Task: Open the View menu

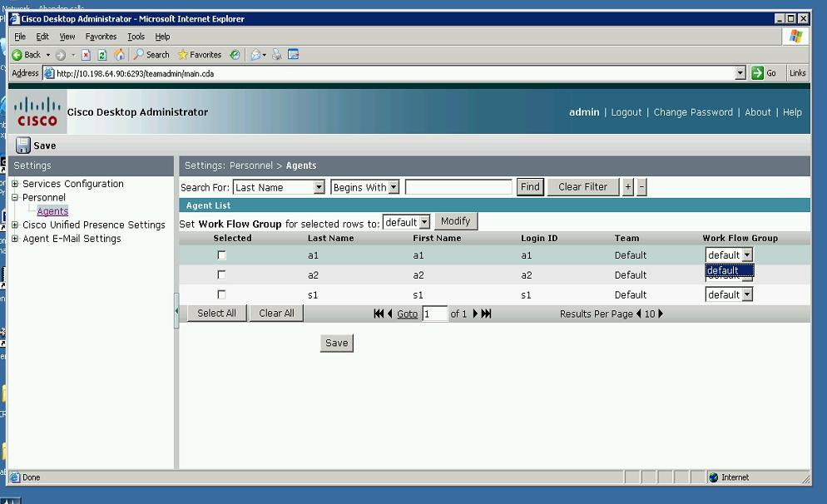Action: point(67,37)
